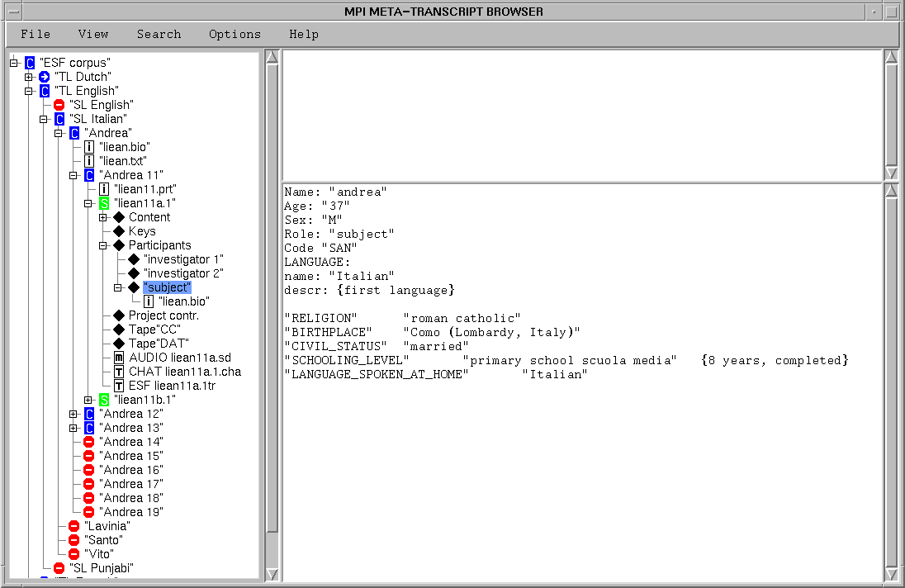
Task: Click tree panel scrollbar up arrow
Action: pos(272,56)
